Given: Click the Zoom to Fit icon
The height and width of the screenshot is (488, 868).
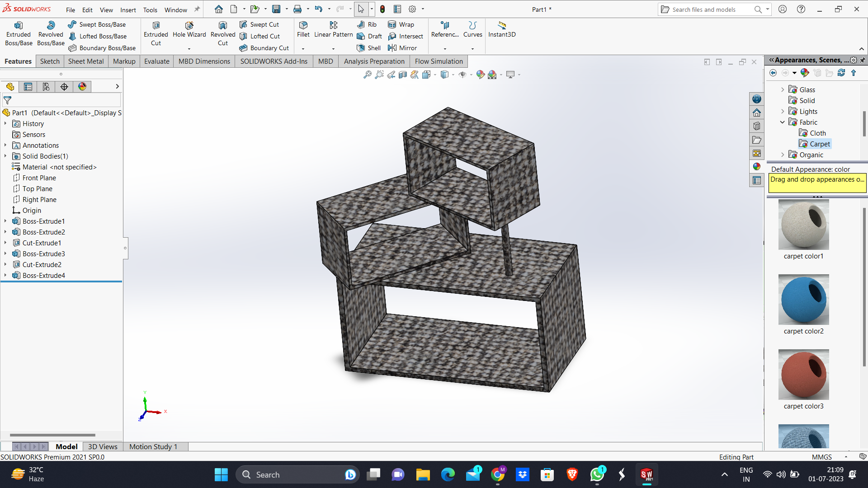Looking at the screenshot, I should tap(367, 75).
